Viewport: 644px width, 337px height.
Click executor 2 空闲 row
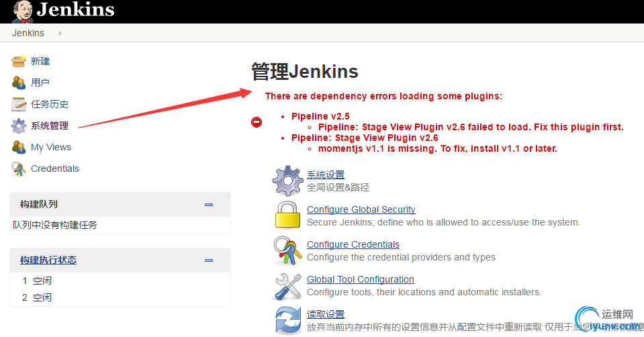(x=120, y=297)
